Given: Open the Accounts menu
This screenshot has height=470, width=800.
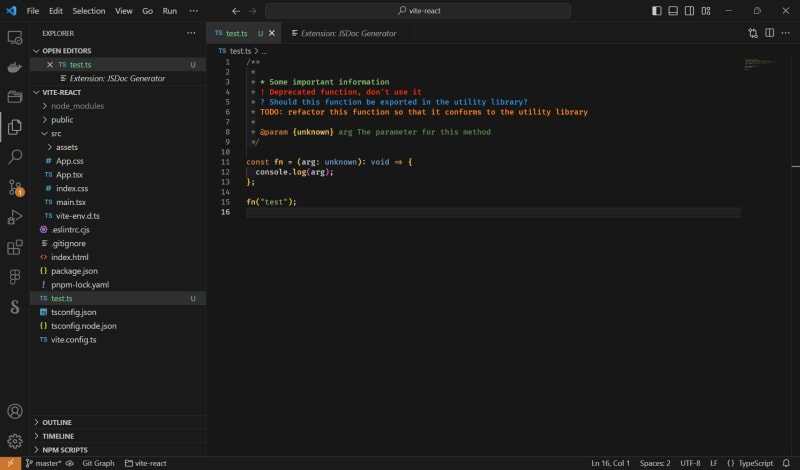Looking at the screenshot, I should click(x=15, y=411).
